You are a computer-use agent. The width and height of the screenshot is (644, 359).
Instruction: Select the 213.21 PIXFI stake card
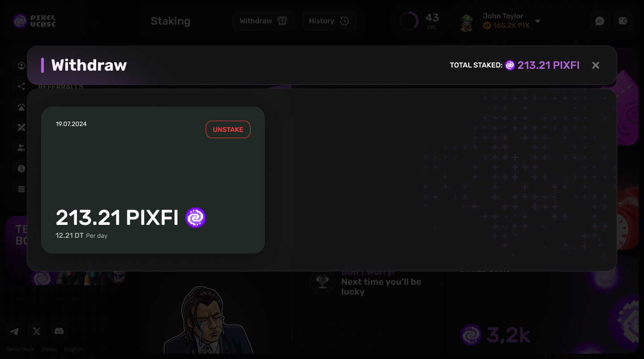[x=153, y=180]
